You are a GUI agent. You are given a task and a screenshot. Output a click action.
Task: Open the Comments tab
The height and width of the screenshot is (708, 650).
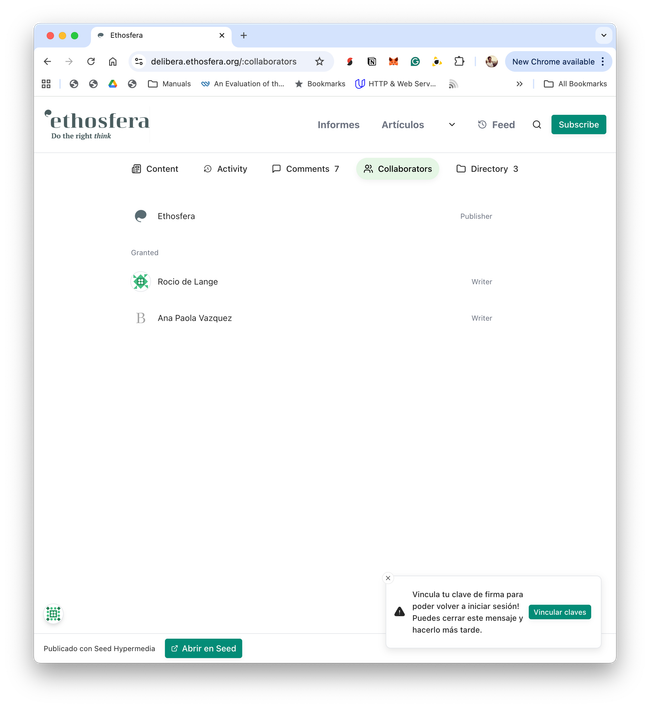coord(305,169)
